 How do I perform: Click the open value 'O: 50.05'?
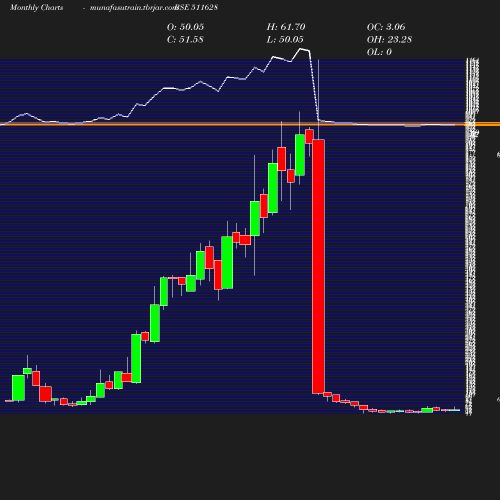point(185,27)
